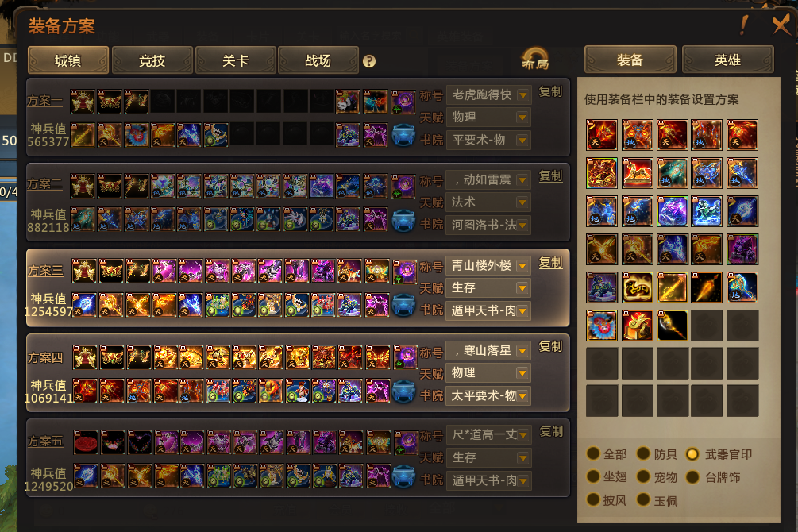
Task: Click the panda hero icon in 方案一
Action: tap(348, 102)
